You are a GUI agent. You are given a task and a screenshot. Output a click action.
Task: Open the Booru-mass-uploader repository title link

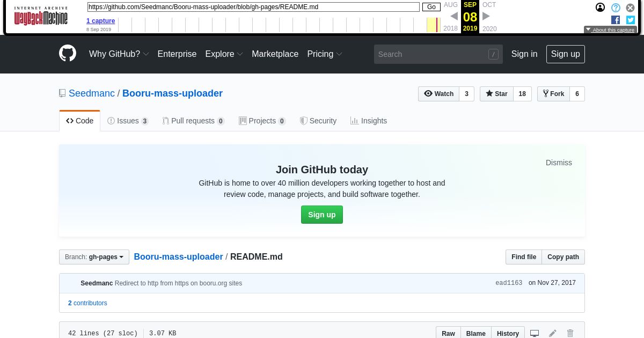[x=172, y=93]
